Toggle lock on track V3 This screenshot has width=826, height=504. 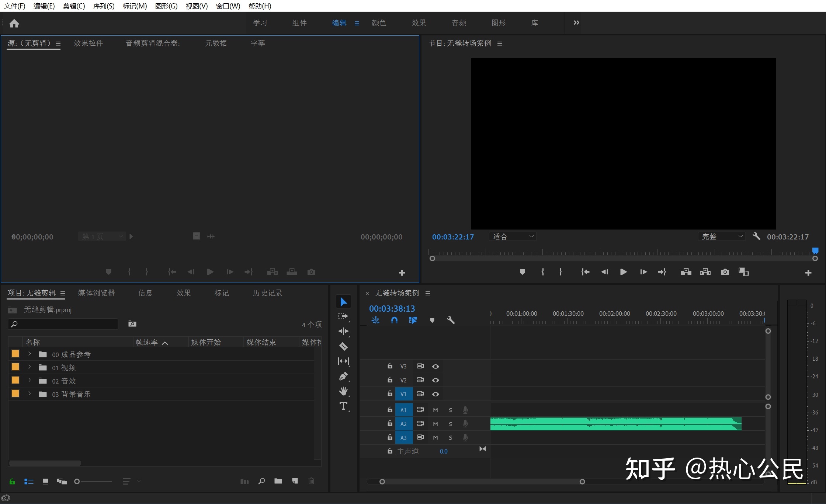coord(390,366)
